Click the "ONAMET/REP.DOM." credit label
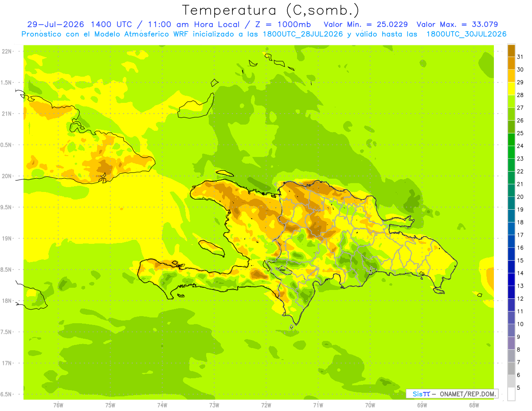This screenshot has width=532, height=411. tap(468, 394)
